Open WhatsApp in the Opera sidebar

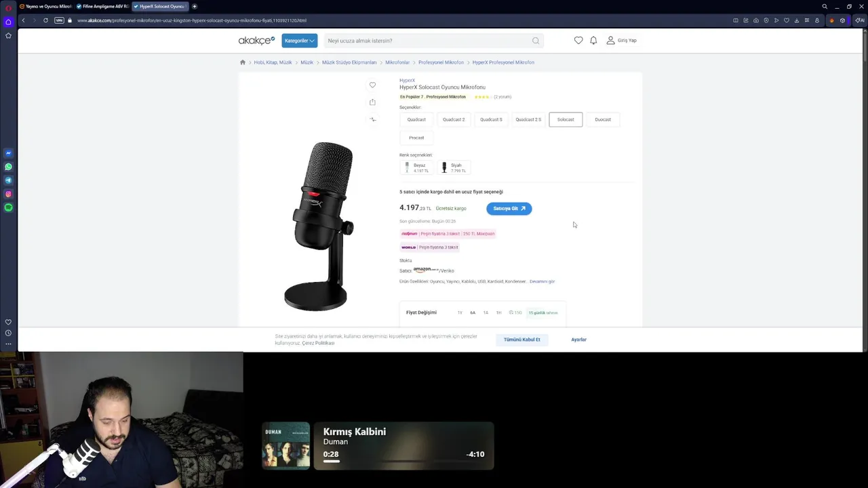[8, 167]
